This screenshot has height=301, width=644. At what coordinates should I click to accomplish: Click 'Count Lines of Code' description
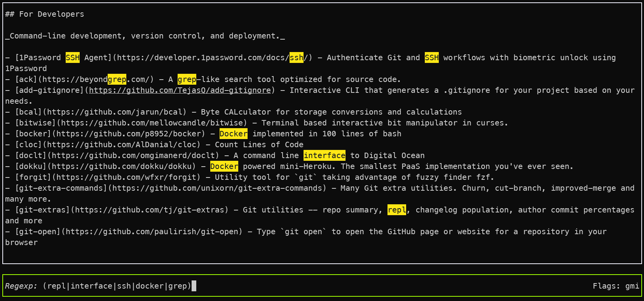(259, 144)
